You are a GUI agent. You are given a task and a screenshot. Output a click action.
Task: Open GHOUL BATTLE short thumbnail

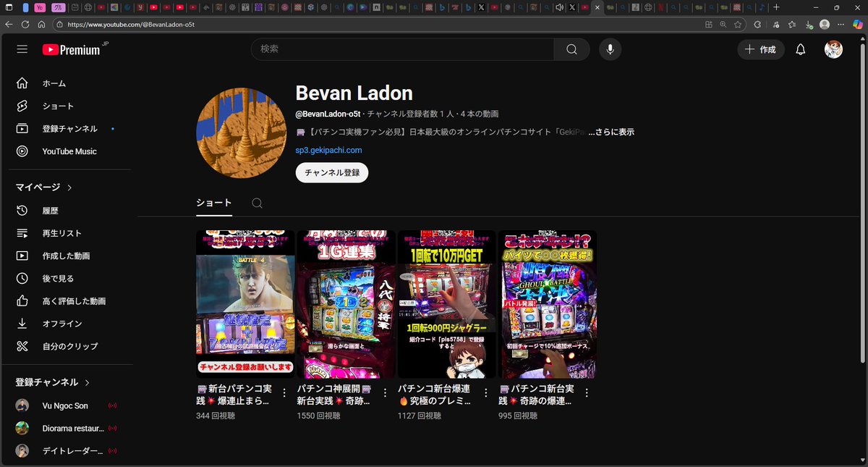pos(548,304)
